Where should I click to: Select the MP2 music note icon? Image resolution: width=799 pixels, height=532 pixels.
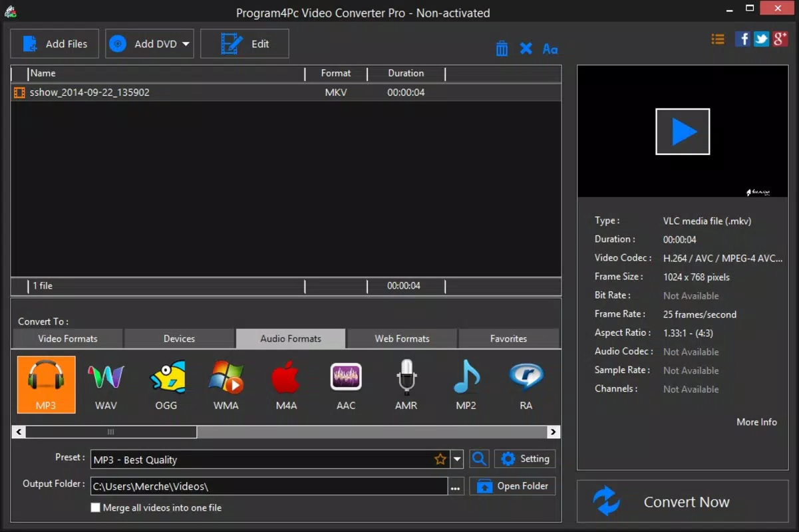point(466,384)
